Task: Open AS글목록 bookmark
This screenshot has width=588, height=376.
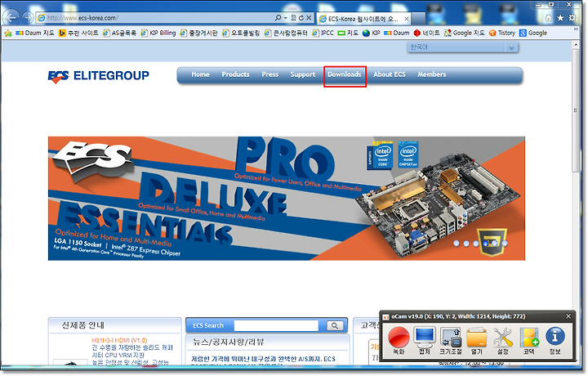Action: [120, 33]
